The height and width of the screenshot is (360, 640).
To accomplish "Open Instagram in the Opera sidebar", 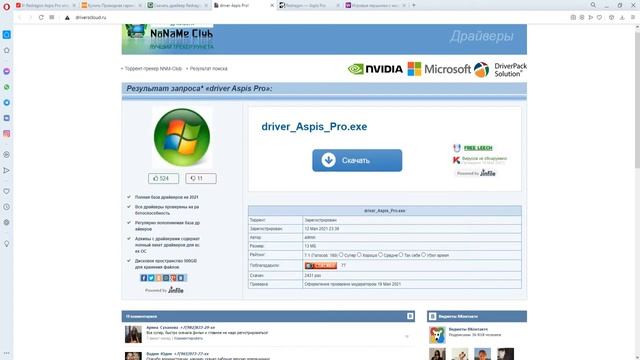I will tap(7, 133).
